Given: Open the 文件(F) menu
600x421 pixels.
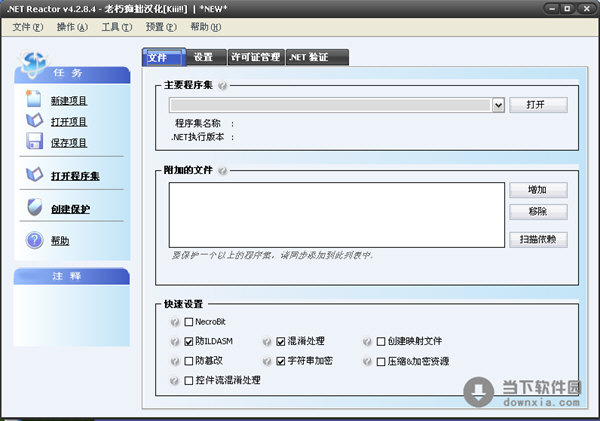Looking at the screenshot, I should 28,27.
